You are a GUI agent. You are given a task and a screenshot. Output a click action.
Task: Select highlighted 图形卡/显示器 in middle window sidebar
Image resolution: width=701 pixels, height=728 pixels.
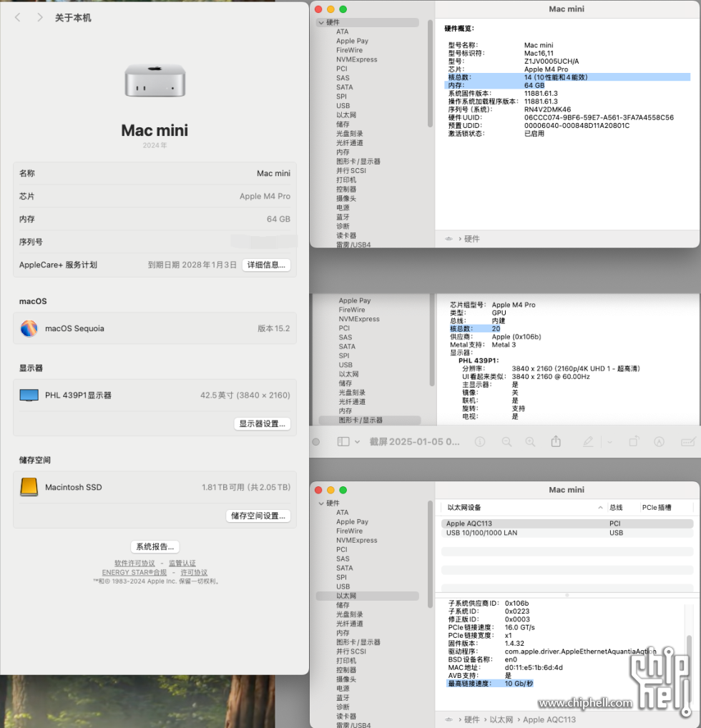click(369, 420)
